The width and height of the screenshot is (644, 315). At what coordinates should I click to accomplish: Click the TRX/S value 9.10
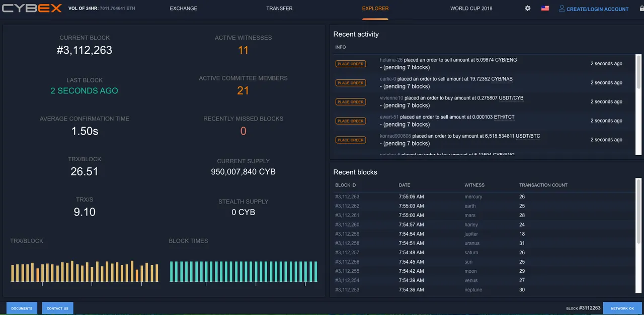coord(85,212)
